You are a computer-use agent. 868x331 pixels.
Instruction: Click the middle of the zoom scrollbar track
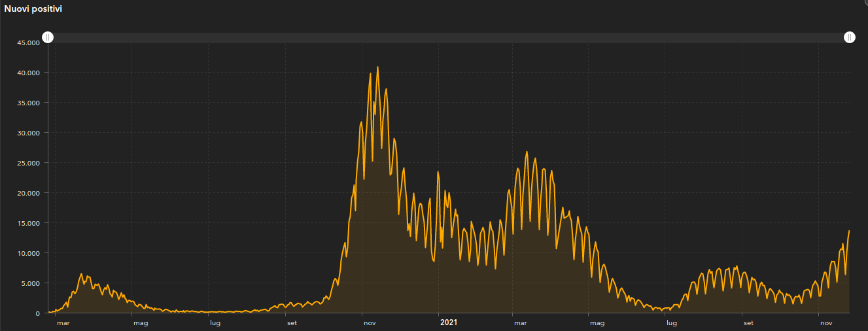pyautogui.click(x=448, y=37)
